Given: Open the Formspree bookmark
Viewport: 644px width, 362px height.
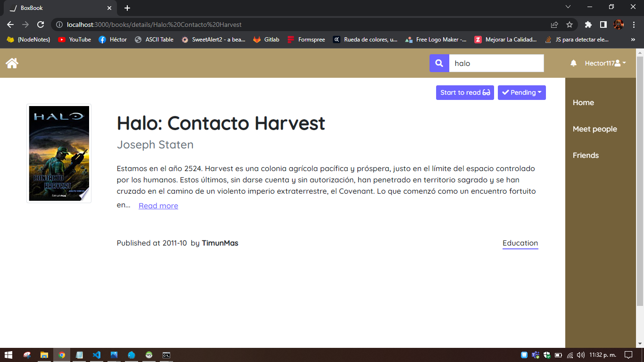Looking at the screenshot, I should pos(306,40).
